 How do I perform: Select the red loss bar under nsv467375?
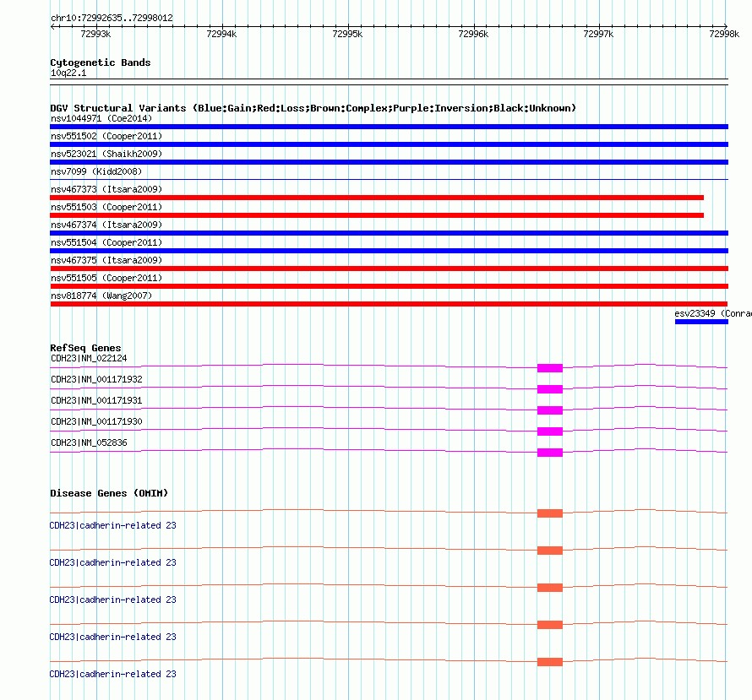pyautogui.click(x=389, y=269)
